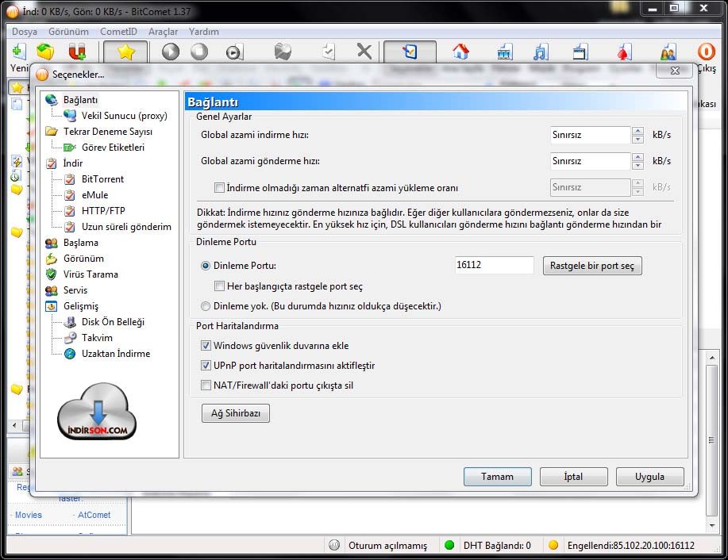Click the round play toolbar icon
This screenshot has width=728, height=560.
171,52
